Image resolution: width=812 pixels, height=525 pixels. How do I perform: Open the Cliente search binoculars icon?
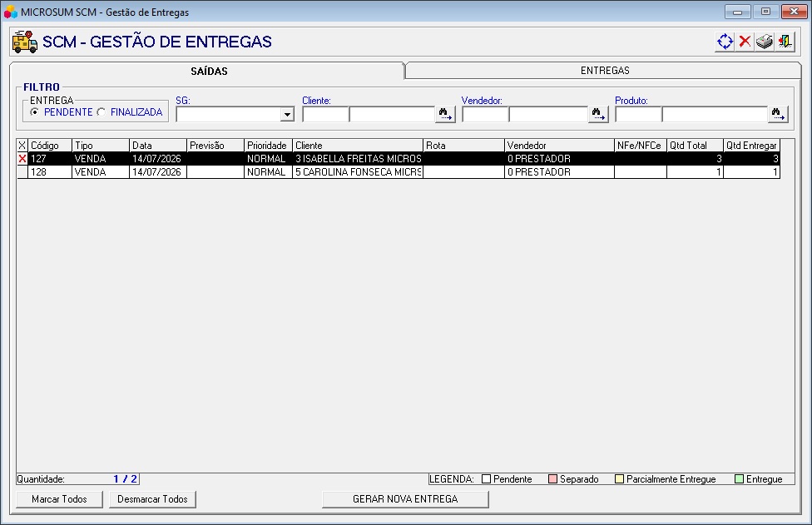pos(445,114)
